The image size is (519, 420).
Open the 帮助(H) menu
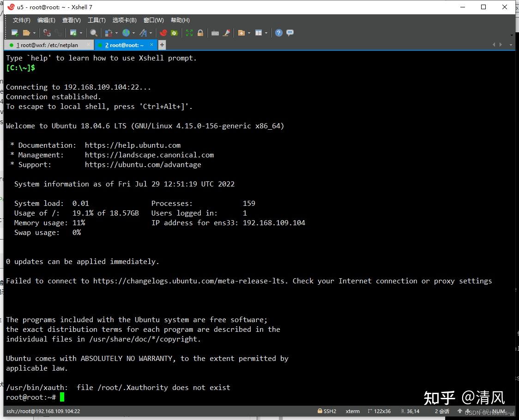[180, 20]
